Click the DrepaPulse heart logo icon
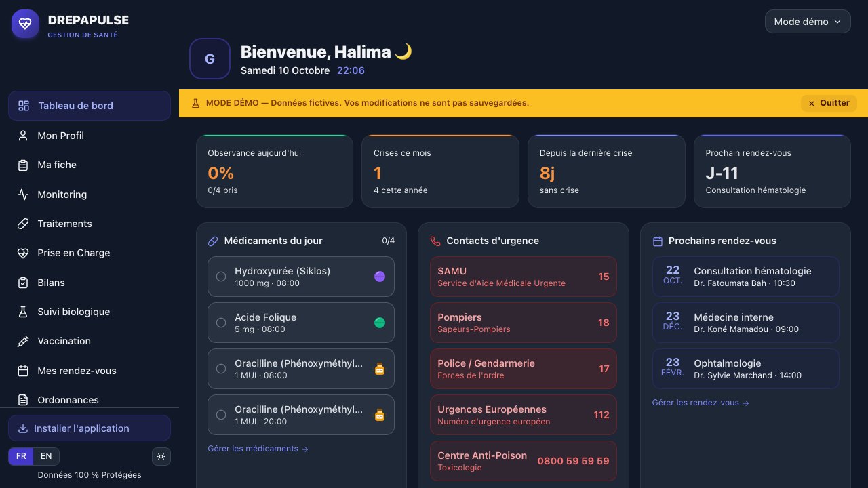Screen dimensions: 868x488 tap(25, 24)
